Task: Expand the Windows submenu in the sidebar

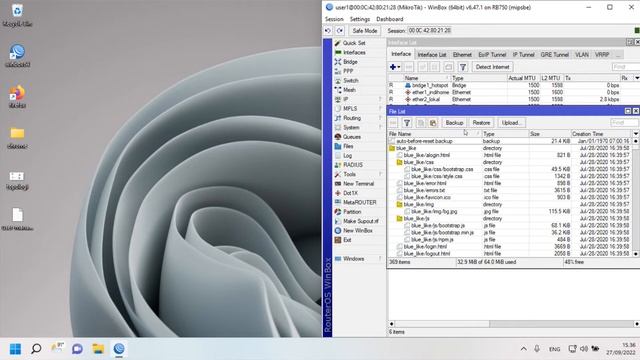Action: pos(358,259)
